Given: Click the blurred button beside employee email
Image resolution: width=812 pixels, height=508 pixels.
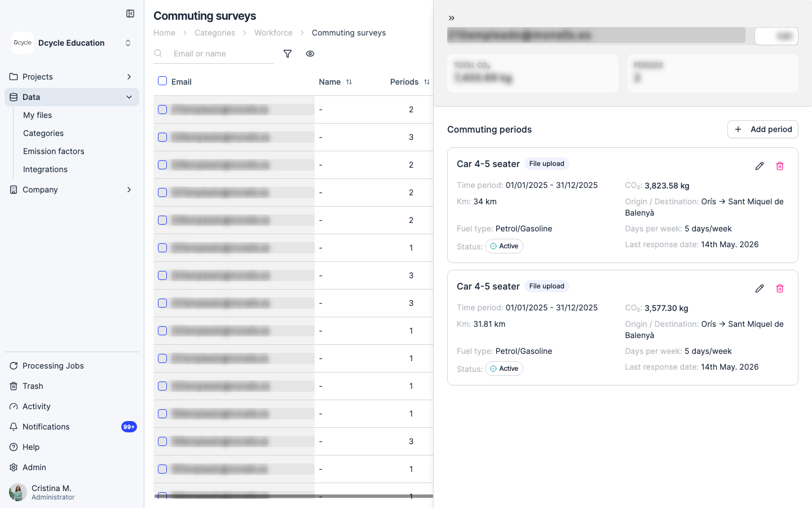Looking at the screenshot, I should click(x=776, y=36).
